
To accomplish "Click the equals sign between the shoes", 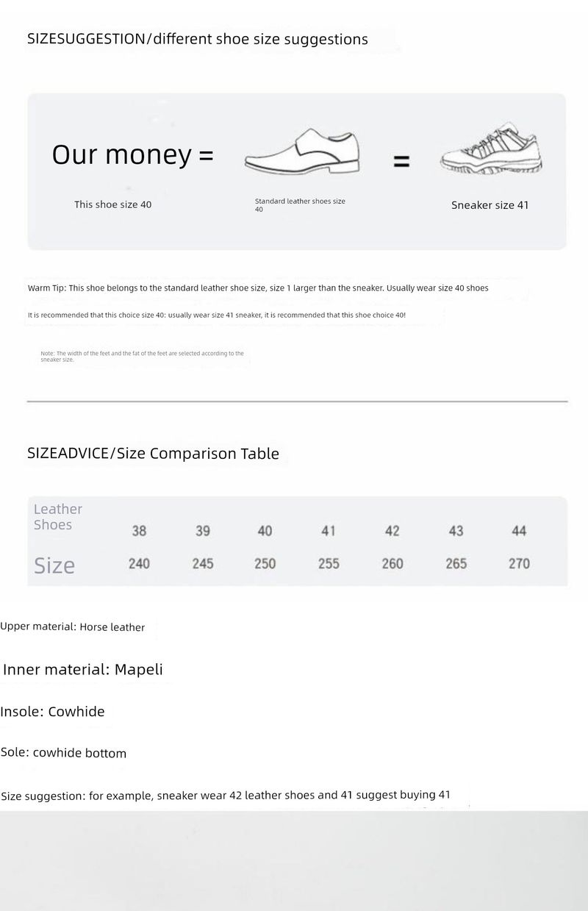I will pyautogui.click(x=401, y=161).
